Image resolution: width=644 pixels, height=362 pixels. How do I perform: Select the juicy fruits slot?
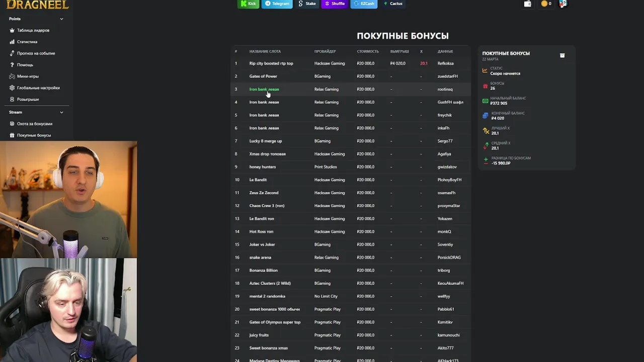(259, 335)
